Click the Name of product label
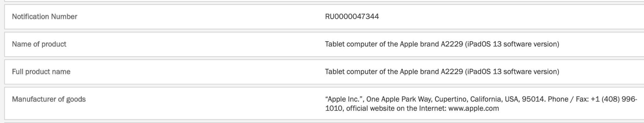644x123 pixels. click(x=39, y=44)
